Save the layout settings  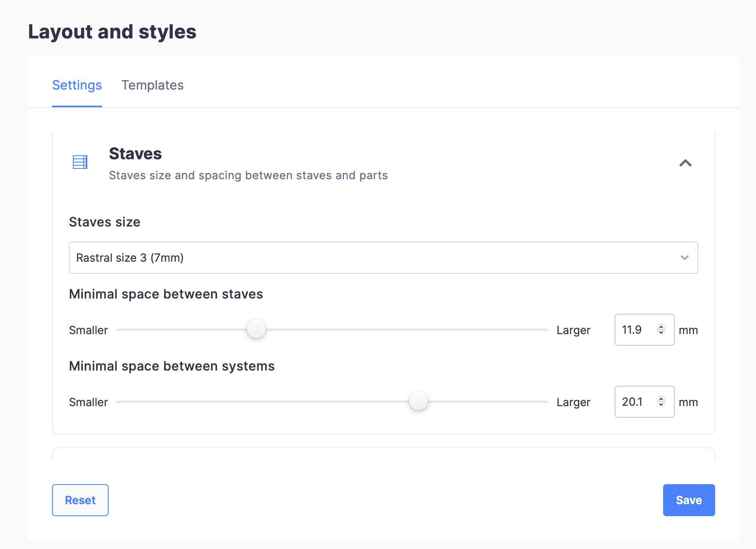689,500
